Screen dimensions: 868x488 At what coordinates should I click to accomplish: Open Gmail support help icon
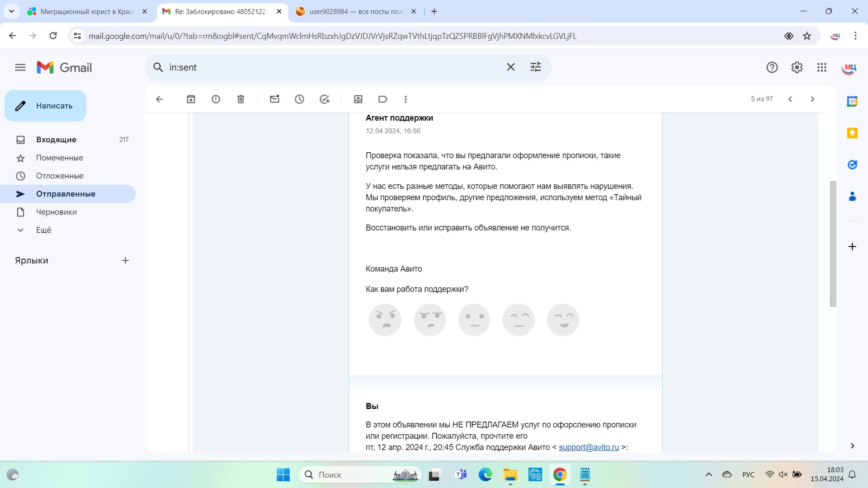(772, 67)
